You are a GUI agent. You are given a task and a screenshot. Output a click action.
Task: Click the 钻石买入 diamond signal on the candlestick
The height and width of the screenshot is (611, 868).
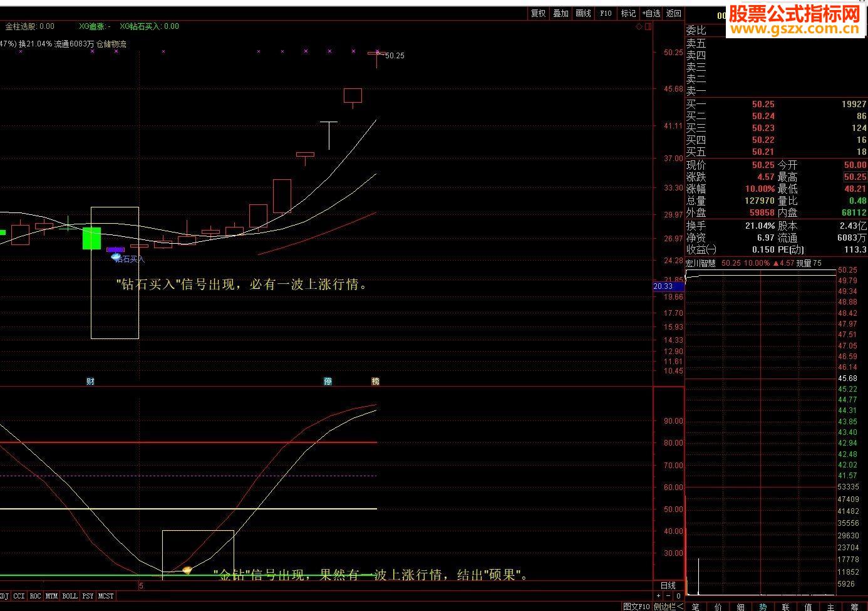(x=116, y=256)
